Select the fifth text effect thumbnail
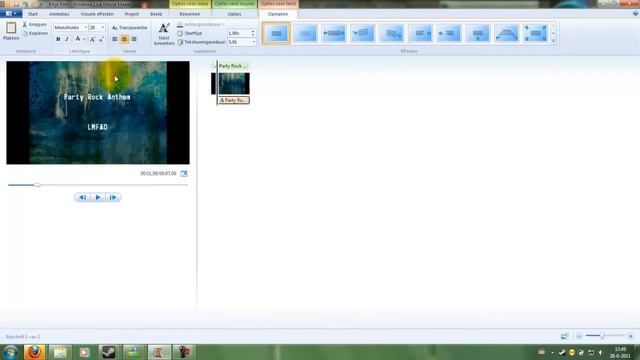This screenshot has width=640, height=360. [391, 33]
